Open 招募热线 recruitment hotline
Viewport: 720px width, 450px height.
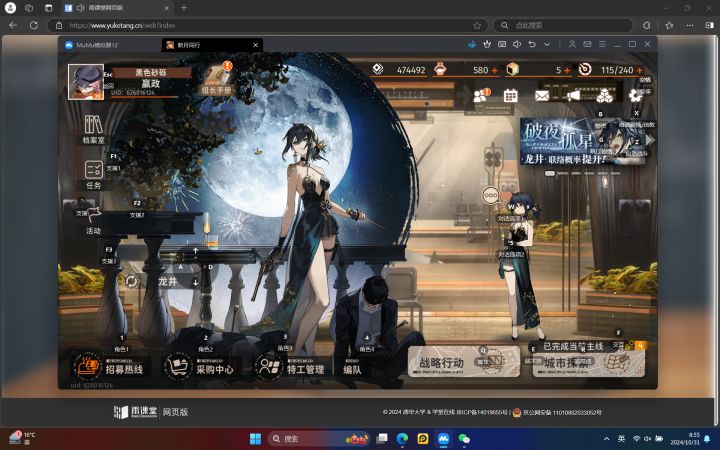pyautogui.click(x=110, y=366)
